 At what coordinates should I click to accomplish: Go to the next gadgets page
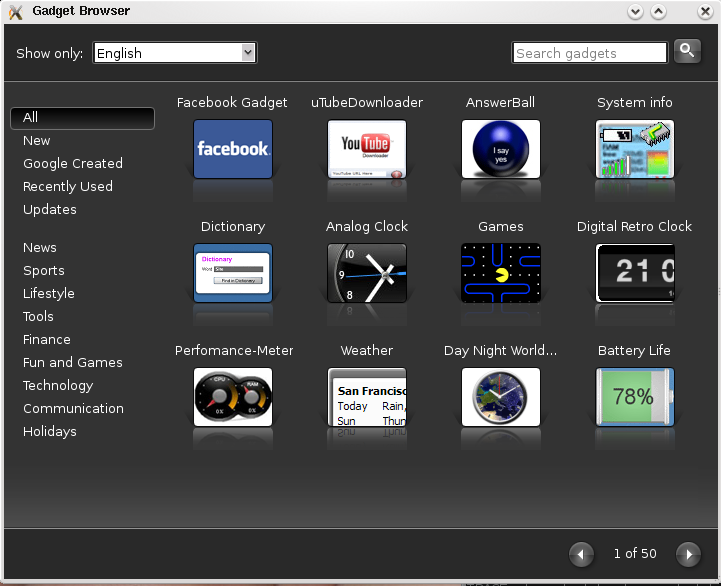pyautogui.click(x=688, y=554)
